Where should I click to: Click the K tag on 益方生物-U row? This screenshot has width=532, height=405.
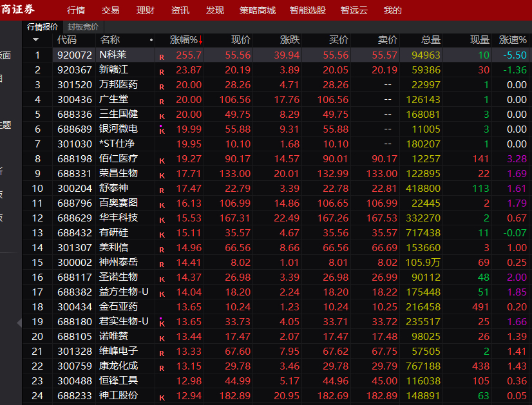pos(162,294)
